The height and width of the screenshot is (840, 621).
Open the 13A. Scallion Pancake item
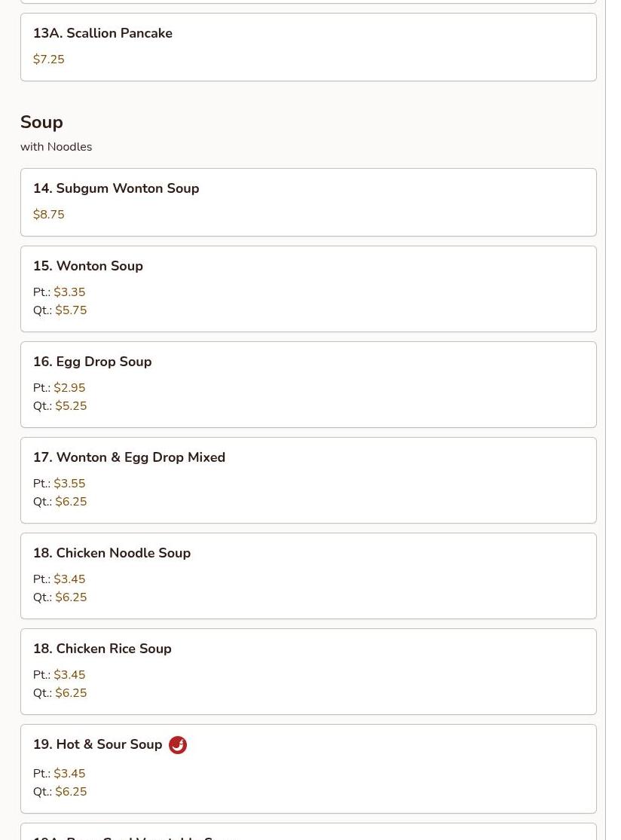click(102, 33)
